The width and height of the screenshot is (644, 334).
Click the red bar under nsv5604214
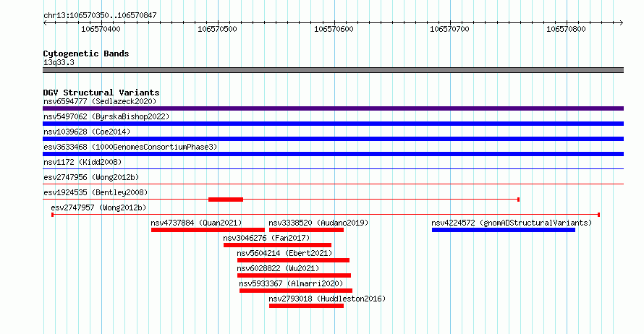click(293, 260)
